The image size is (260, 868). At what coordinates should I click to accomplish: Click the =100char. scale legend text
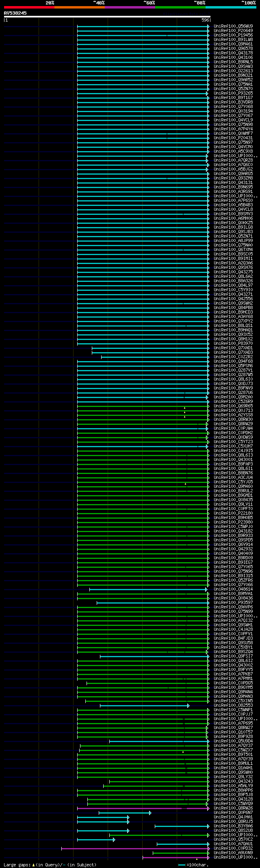(x=197, y=864)
